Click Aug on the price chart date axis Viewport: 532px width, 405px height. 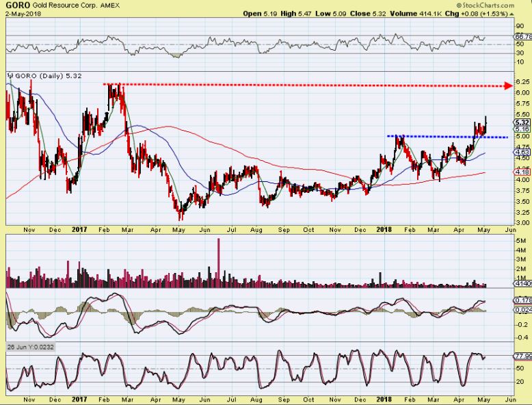(256, 230)
